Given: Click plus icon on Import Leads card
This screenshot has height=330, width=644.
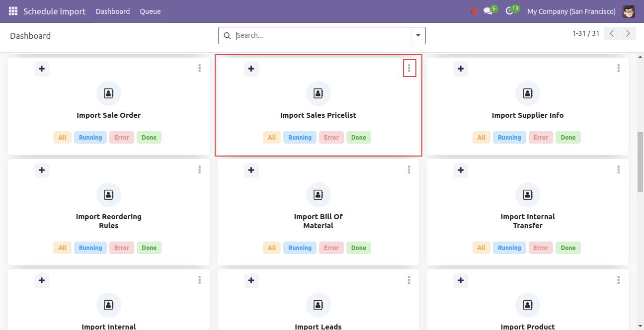Looking at the screenshot, I should coord(251,280).
